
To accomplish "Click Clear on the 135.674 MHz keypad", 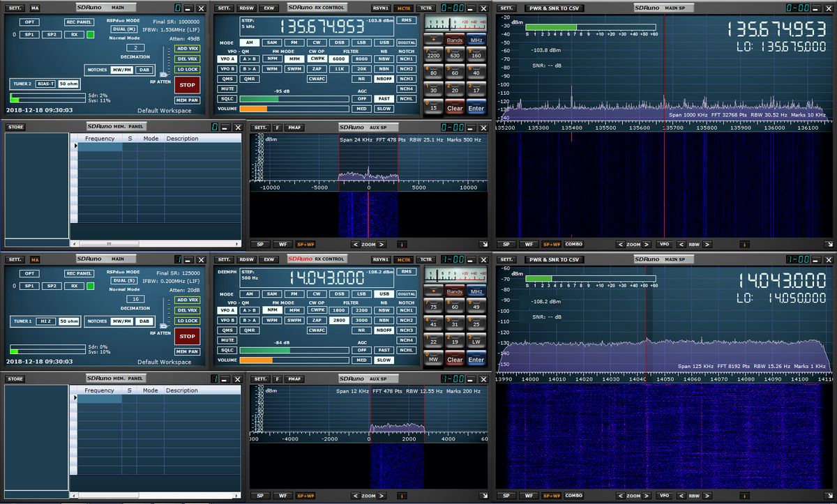I will tap(455, 108).
